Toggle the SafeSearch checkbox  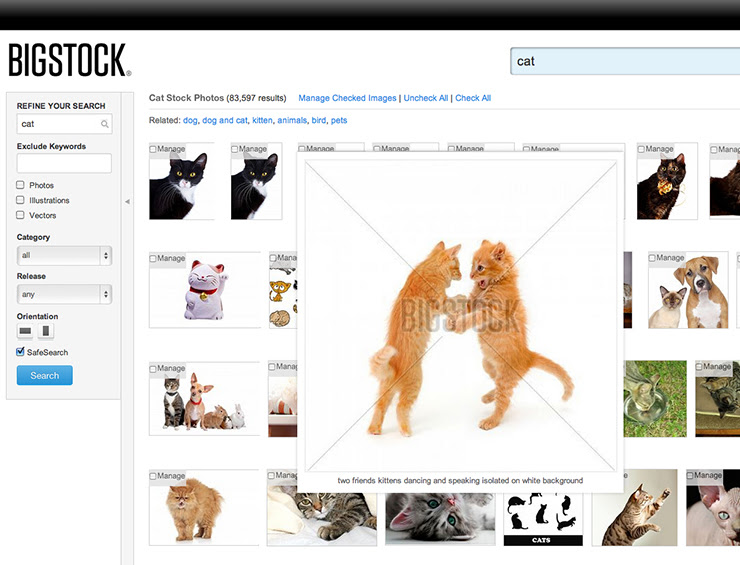20,352
